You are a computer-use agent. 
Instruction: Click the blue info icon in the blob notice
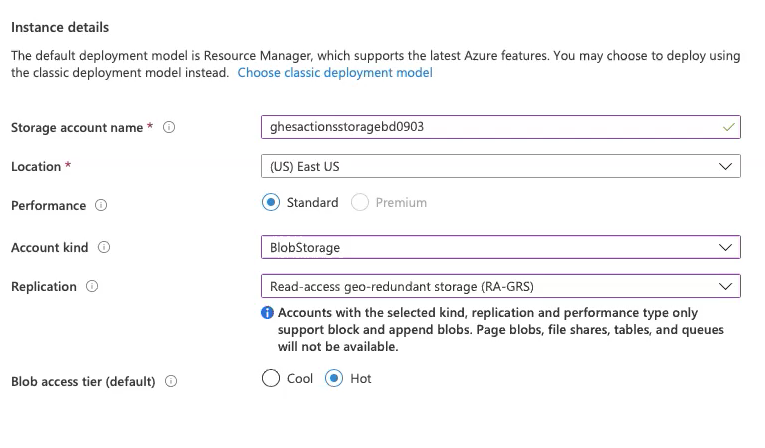pyautogui.click(x=267, y=313)
